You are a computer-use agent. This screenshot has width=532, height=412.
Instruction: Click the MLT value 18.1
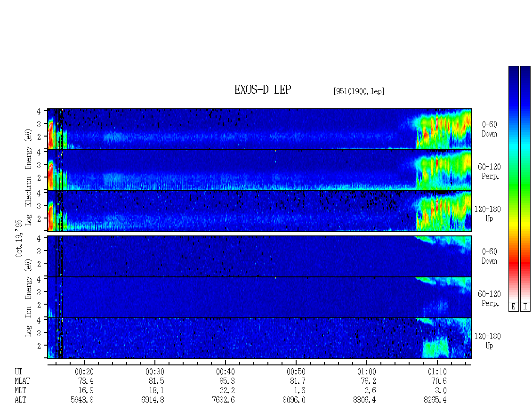click(x=156, y=391)
